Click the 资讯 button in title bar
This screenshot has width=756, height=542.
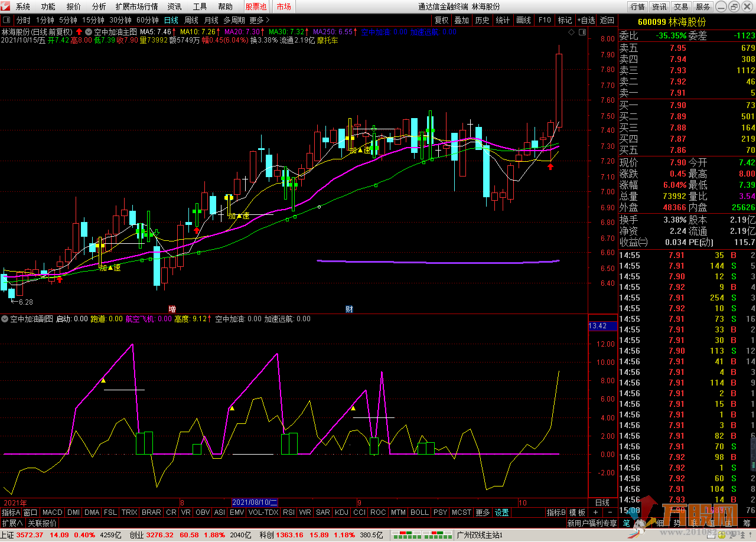tap(659, 6)
